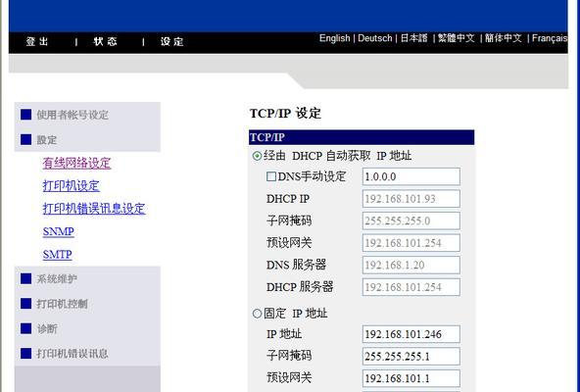Image resolution: width=580 pixels, height=392 pixels.
Task: Switch language to Deutsch
Action: (x=374, y=38)
